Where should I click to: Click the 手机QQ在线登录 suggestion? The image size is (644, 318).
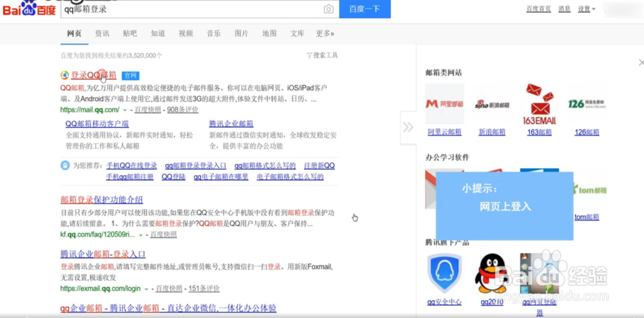131,166
